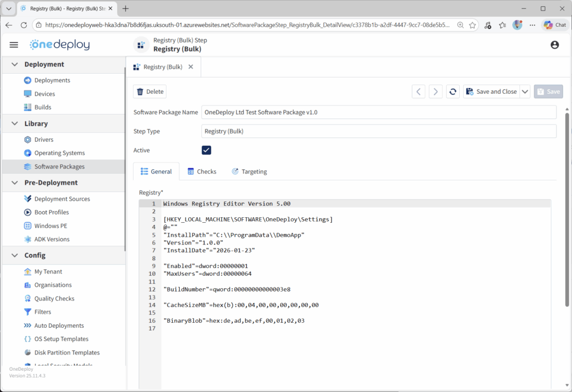Click the browser favorites star icon

point(473,25)
